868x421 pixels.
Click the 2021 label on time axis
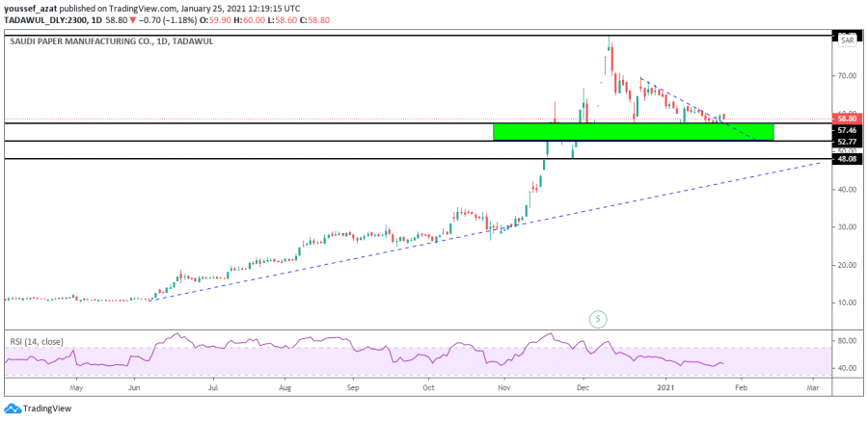667,386
